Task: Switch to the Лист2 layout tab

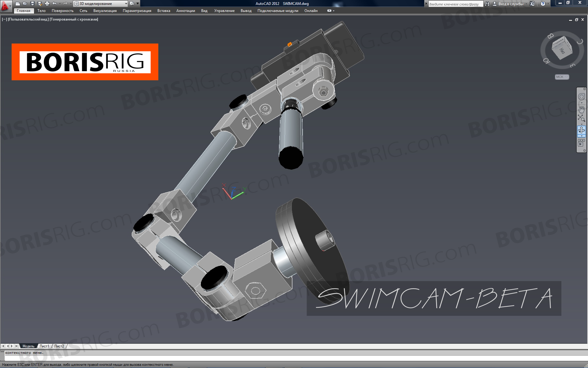Action: [x=59, y=346]
